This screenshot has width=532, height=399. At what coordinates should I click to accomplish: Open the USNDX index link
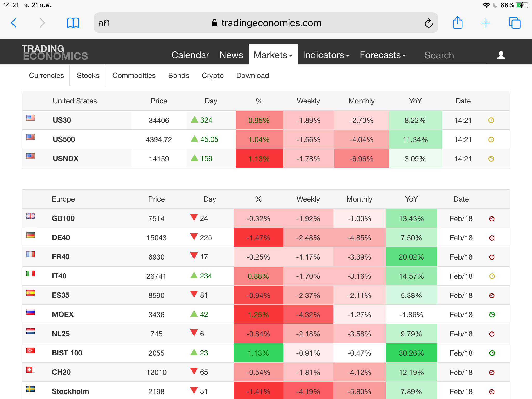click(65, 158)
